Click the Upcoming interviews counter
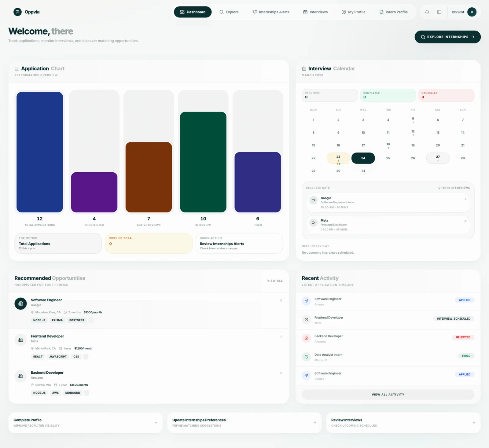 tap(330, 95)
